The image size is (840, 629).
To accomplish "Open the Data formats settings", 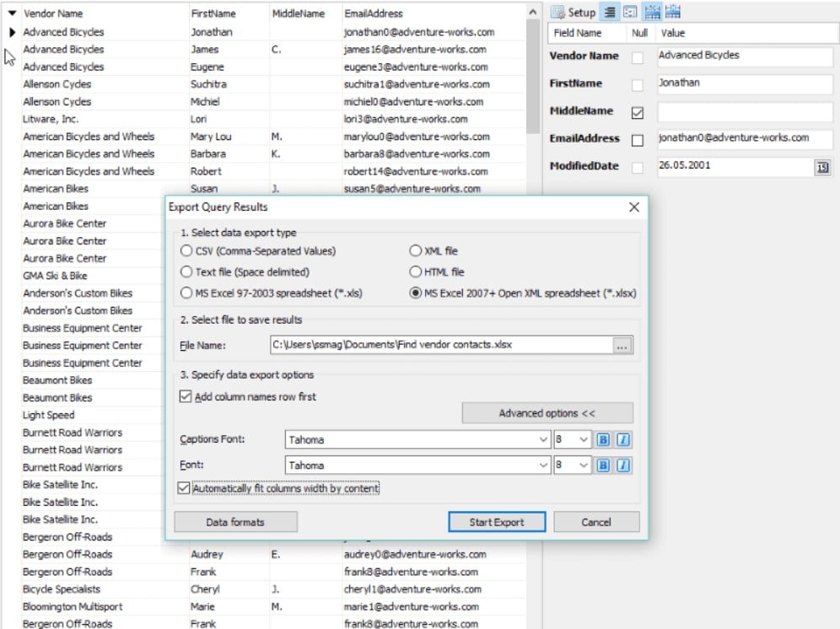I will coord(235,522).
